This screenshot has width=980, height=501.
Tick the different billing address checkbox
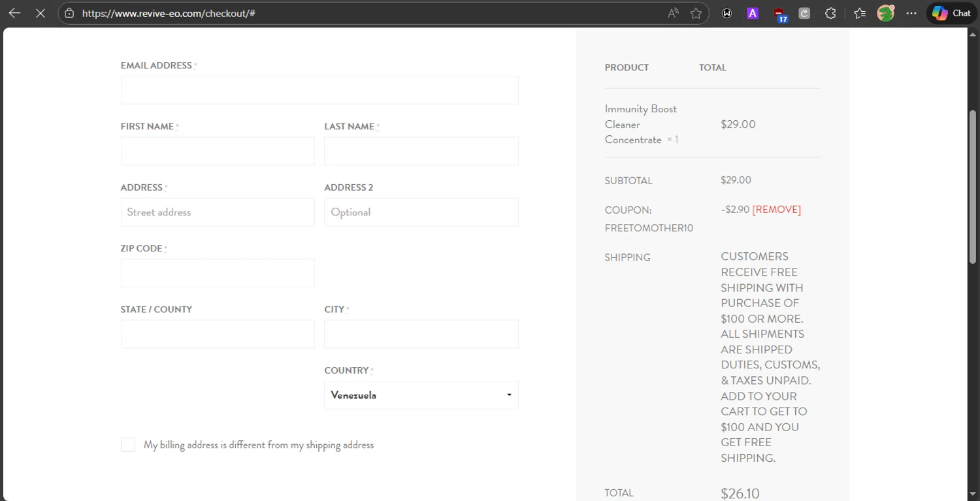pos(128,445)
